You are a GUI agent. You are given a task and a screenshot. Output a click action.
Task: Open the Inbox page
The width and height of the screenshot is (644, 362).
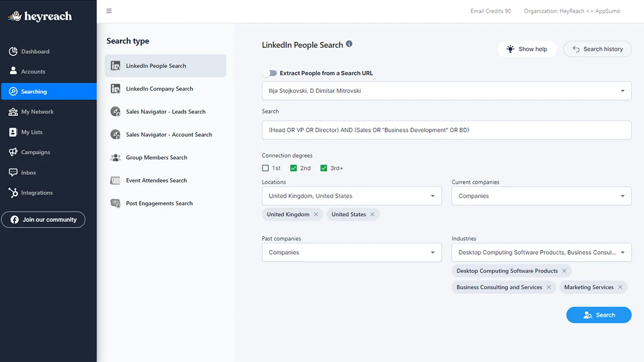point(48,173)
